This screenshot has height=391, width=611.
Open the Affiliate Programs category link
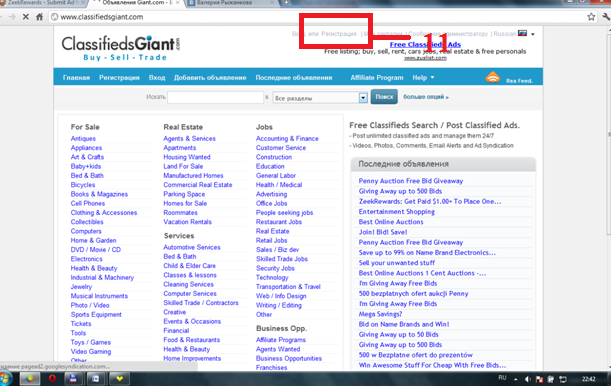[x=281, y=340]
